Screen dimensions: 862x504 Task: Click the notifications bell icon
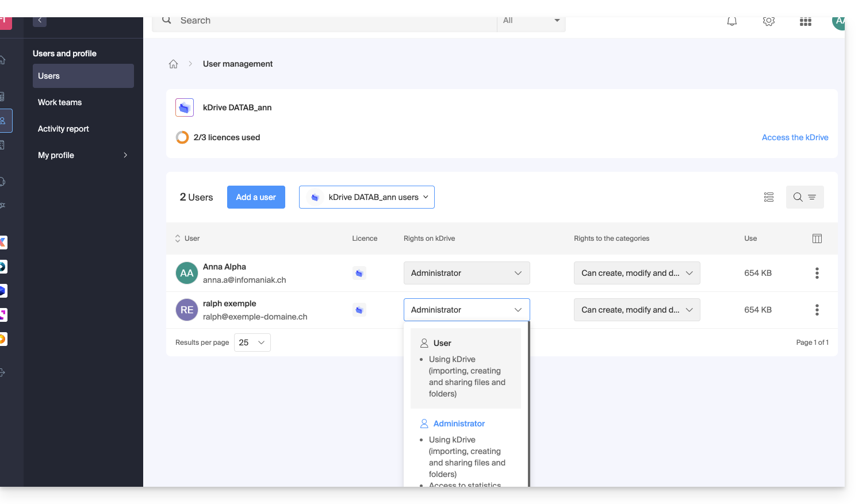tap(731, 22)
